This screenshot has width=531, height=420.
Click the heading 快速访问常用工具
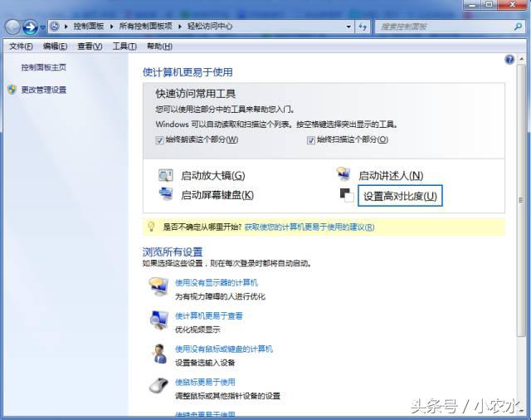(x=196, y=94)
